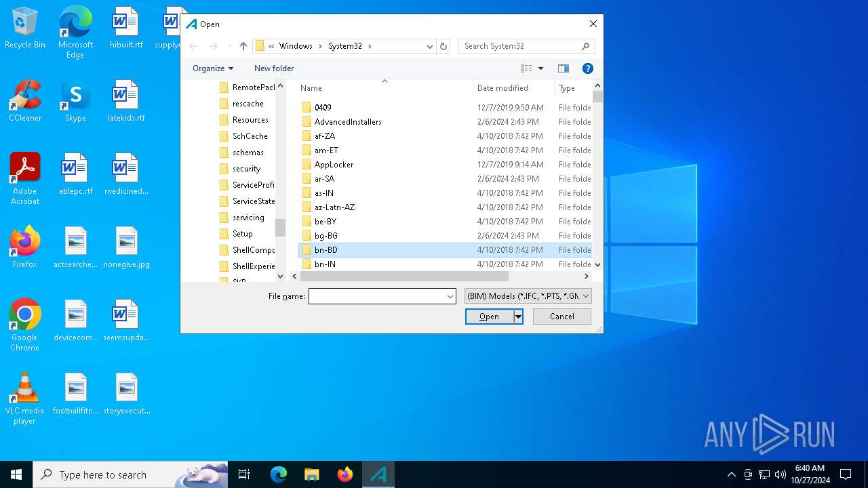
Task: Sort by the Date modified column header
Action: tap(513, 88)
